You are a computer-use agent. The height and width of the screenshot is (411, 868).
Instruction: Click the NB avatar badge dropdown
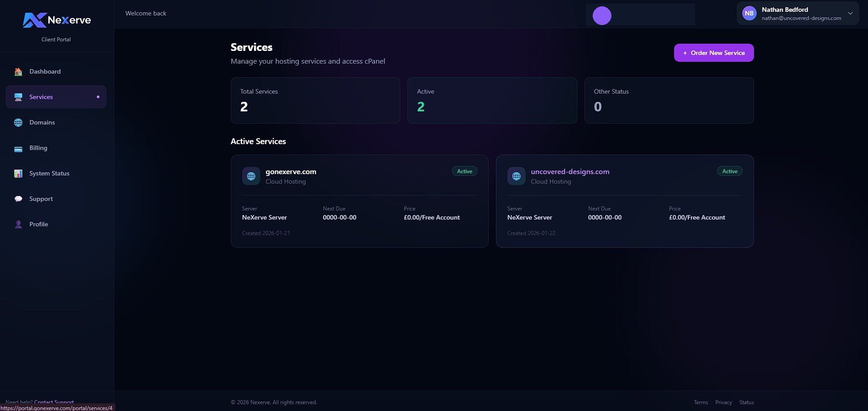click(x=749, y=13)
